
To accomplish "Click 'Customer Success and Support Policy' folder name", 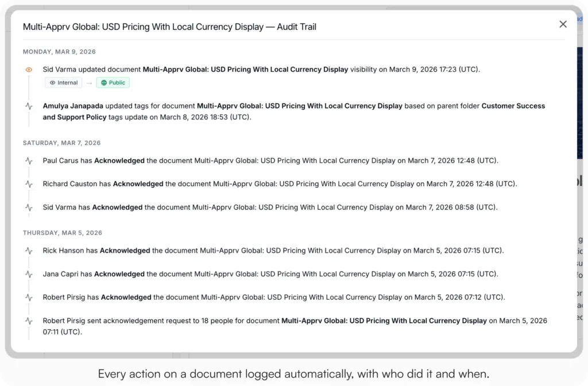I will tap(293, 111).
